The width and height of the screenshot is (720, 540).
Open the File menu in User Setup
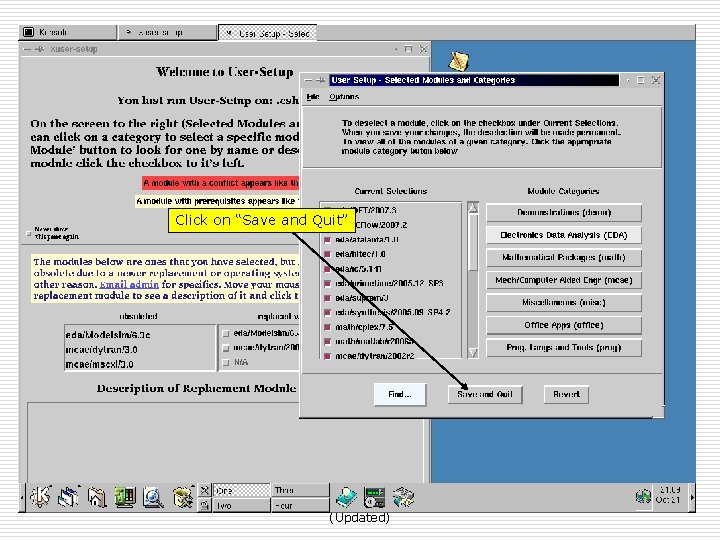coord(313,96)
